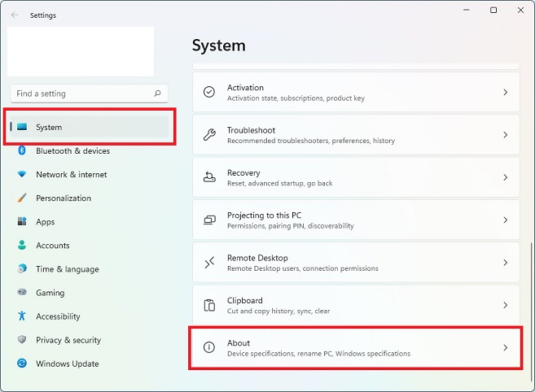Maximize the Settings window
Viewport: 535px width, 392px height.
[493, 10]
